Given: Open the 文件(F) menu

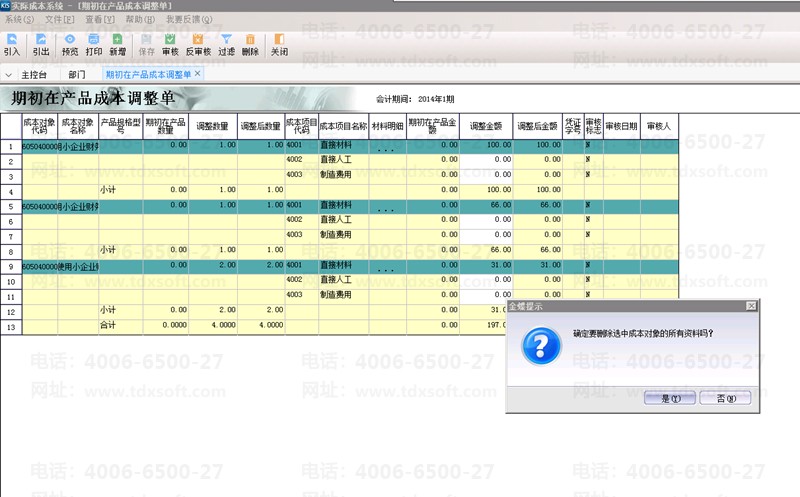Looking at the screenshot, I should (x=60, y=19).
